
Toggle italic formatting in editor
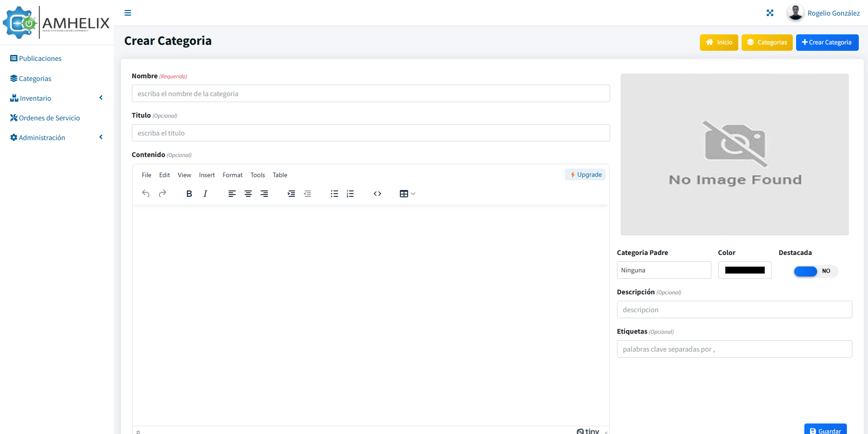(205, 194)
